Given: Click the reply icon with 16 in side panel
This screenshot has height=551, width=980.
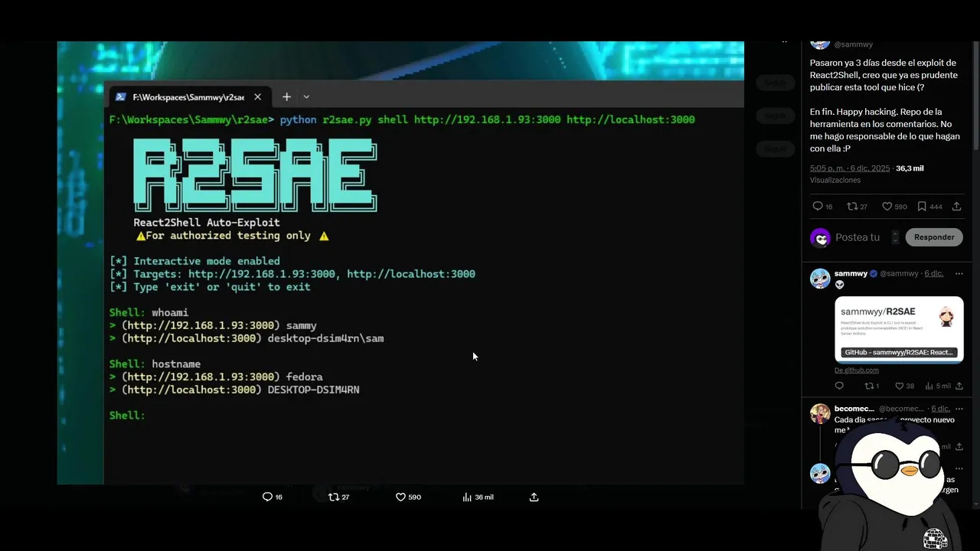Looking at the screenshot, I should [x=818, y=207].
